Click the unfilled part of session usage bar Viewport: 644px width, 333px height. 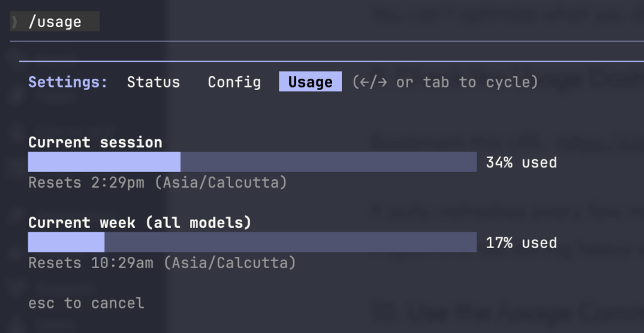tap(328, 162)
